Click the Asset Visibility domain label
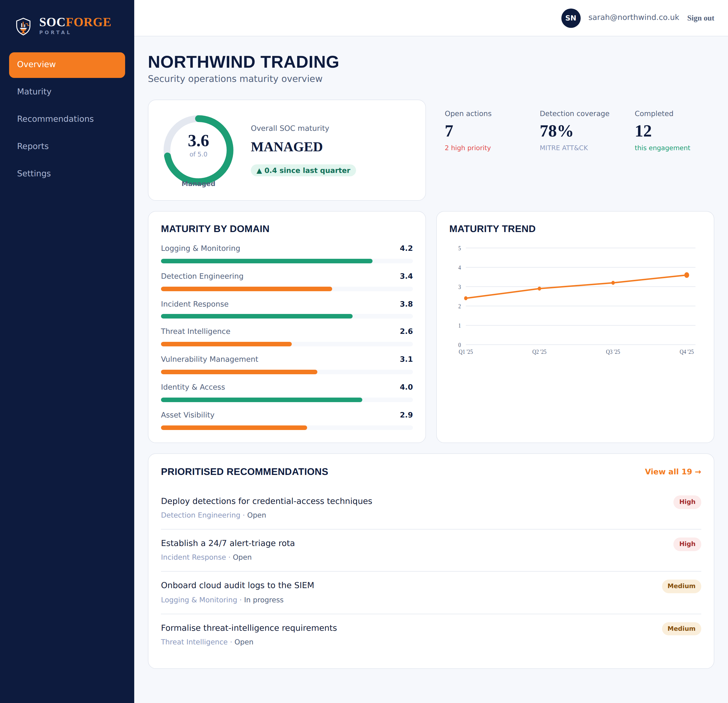The image size is (728, 703). pyautogui.click(x=188, y=415)
